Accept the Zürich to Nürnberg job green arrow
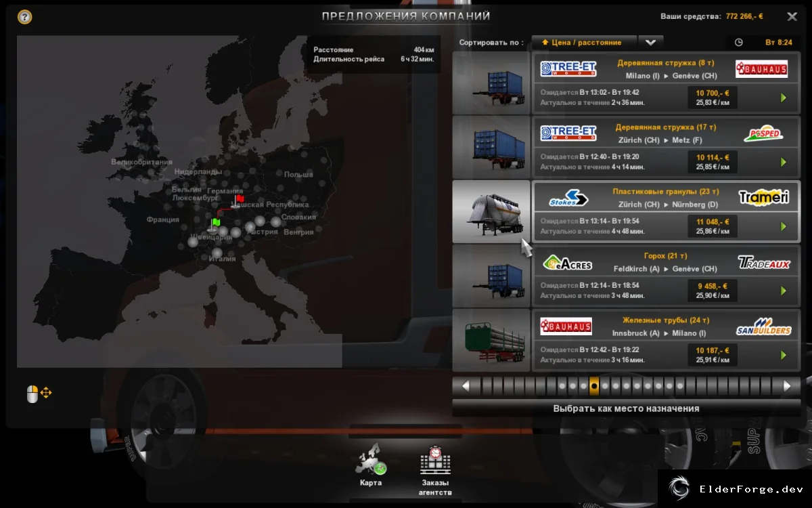This screenshot has height=508, width=812. point(784,226)
